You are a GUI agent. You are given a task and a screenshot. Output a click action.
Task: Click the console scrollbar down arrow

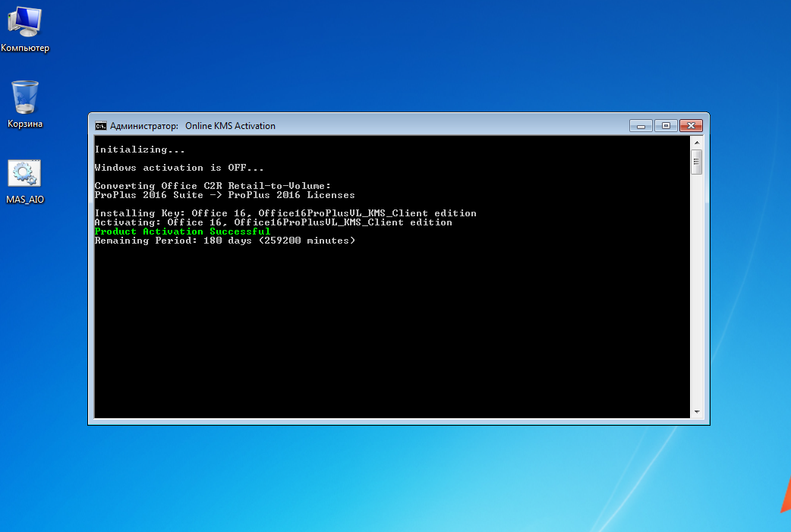pyautogui.click(x=696, y=411)
